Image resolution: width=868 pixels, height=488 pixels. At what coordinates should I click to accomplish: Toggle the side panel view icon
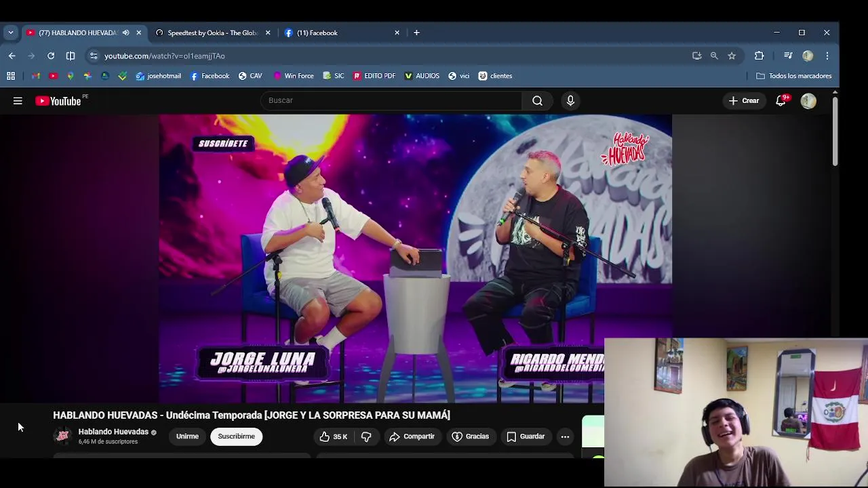click(71, 56)
